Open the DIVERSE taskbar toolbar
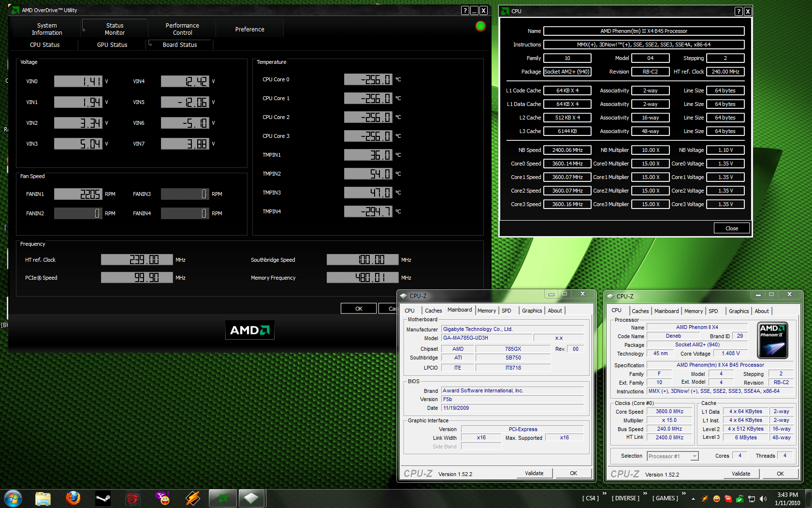This screenshot has height=508, width=812. point(625,498)
